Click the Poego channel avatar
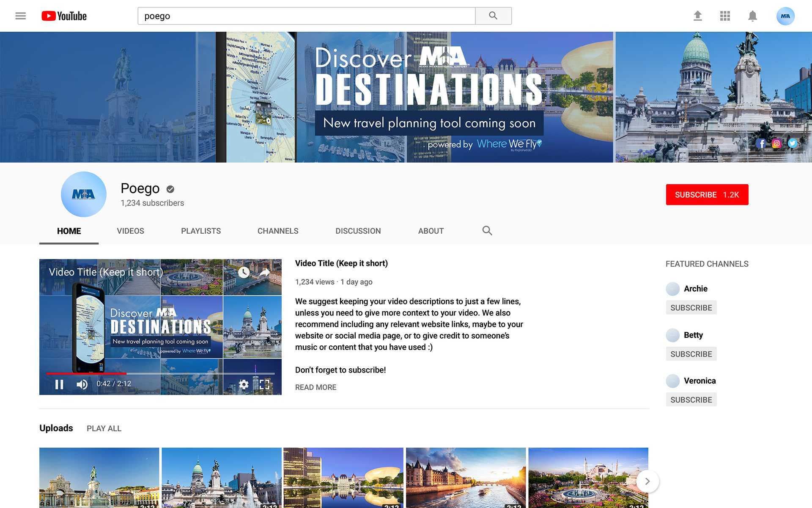Image resolution: width=812 pixels, height=508 pixels. tap(84, 194)
